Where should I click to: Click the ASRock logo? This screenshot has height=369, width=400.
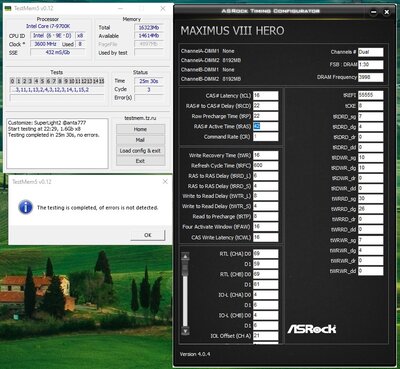312,329
